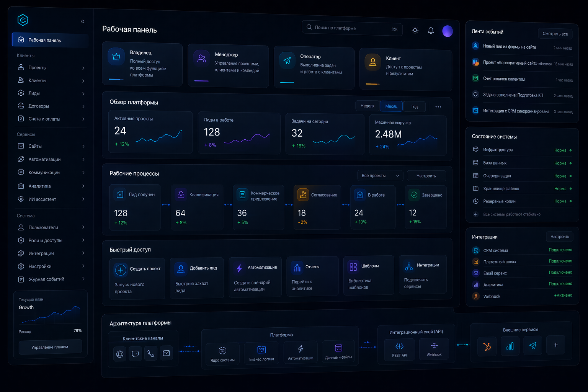
Task: Click the Коммерческое предложение document icon
Action: click(x=242, y=195)
